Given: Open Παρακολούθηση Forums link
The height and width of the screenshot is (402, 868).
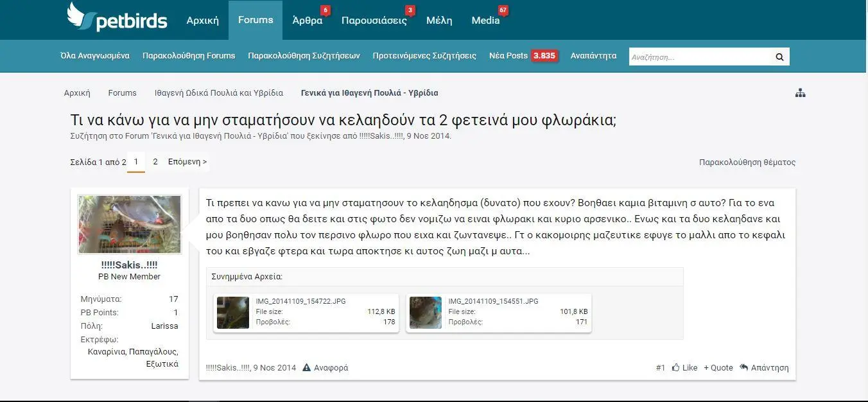Looking at the screenshot, I should tap(189, 56).
